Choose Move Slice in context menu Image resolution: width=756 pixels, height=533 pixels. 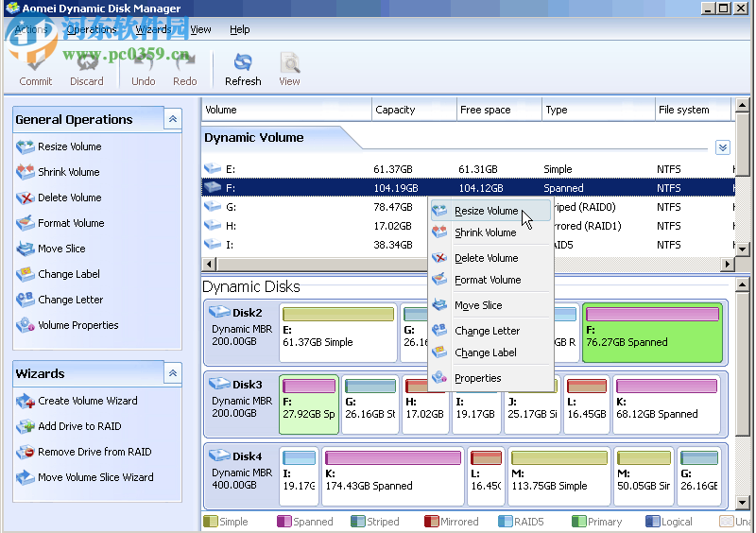pyautogui.click(x=490, y=305)
